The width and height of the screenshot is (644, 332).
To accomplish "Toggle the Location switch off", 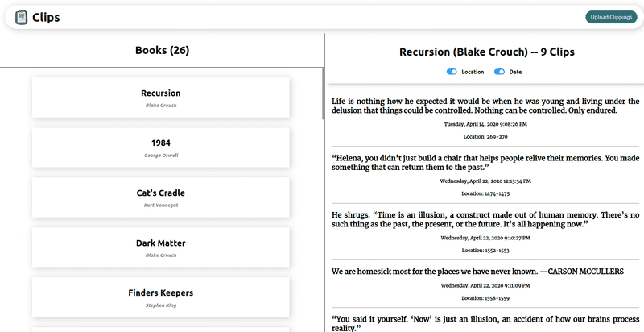I will click(452, 72).
